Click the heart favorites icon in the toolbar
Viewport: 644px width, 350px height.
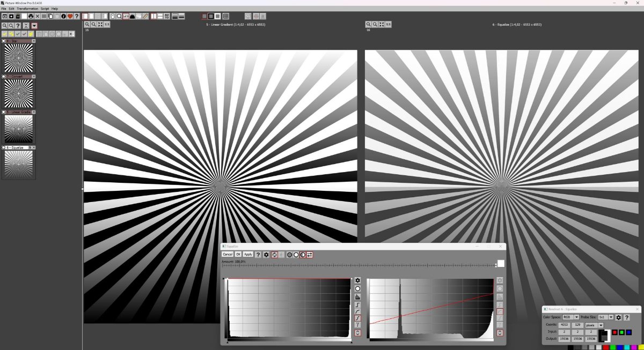[x=69, y=17]
